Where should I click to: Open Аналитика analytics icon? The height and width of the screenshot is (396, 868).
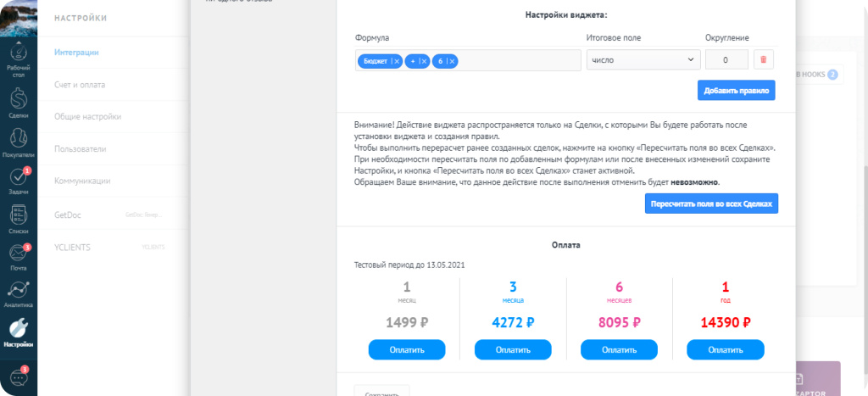pos(18,293)
